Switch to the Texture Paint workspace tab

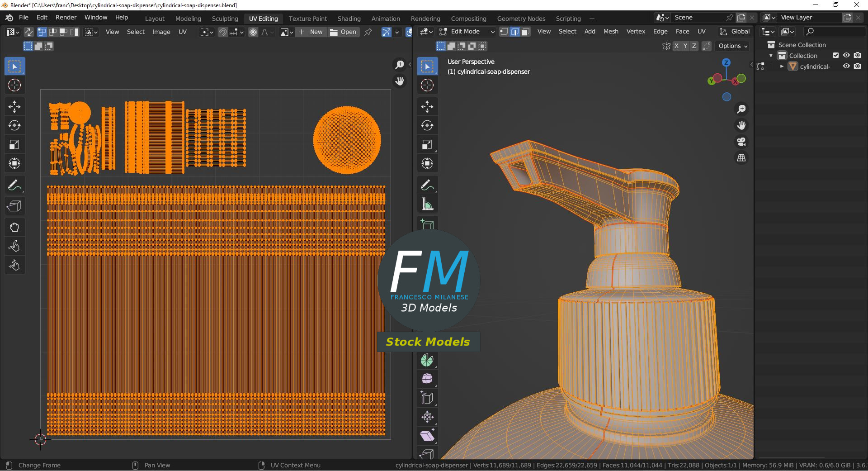pyautogui.click(x=308, y=19)
